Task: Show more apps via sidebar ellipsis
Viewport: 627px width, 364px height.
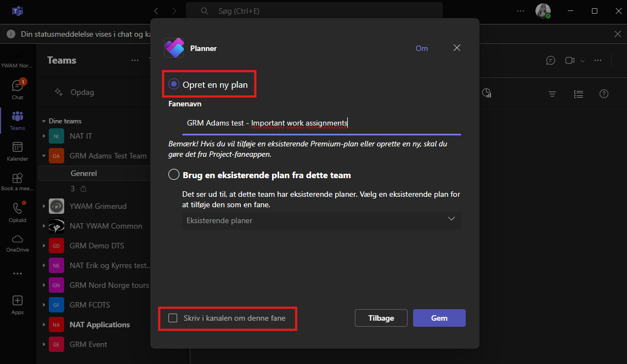Action: coord(18,274)
